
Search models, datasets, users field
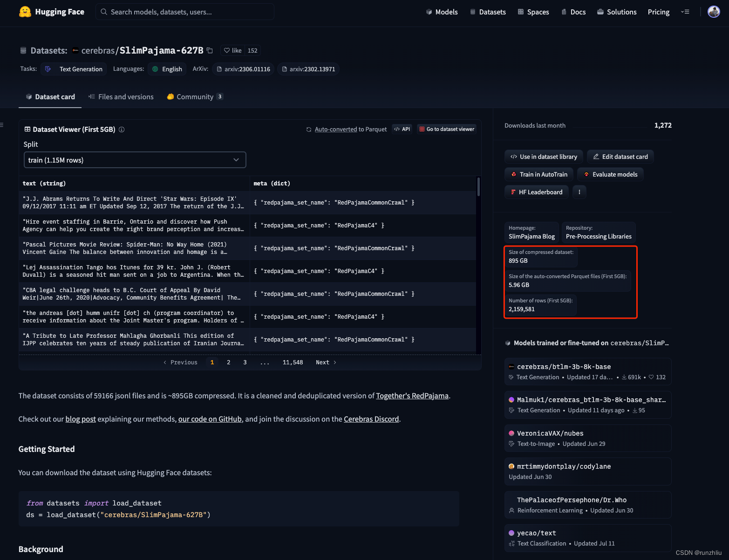pos(185,12)
